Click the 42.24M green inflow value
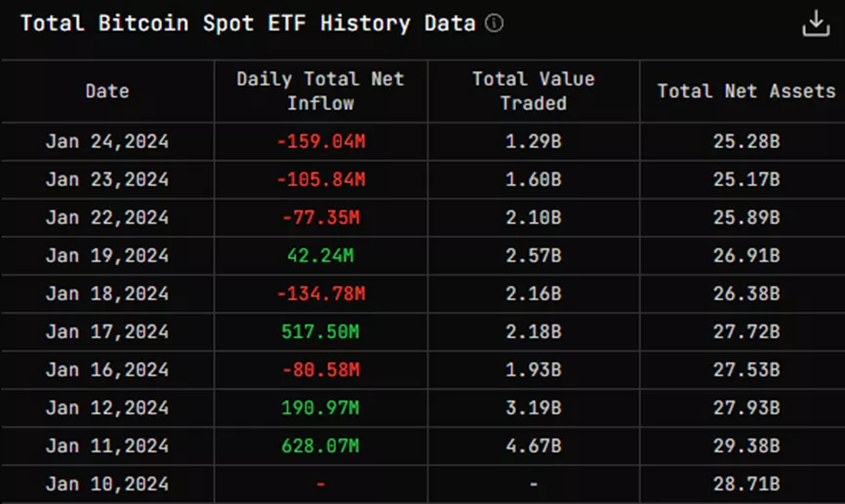Image resolution: width=845 pixels, height=504 pixels. coord(320,255)
